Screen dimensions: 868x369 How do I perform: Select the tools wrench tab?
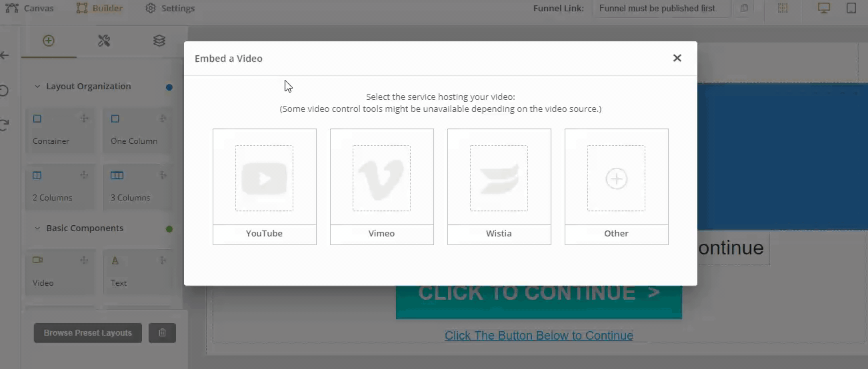(x=104, y=41)
